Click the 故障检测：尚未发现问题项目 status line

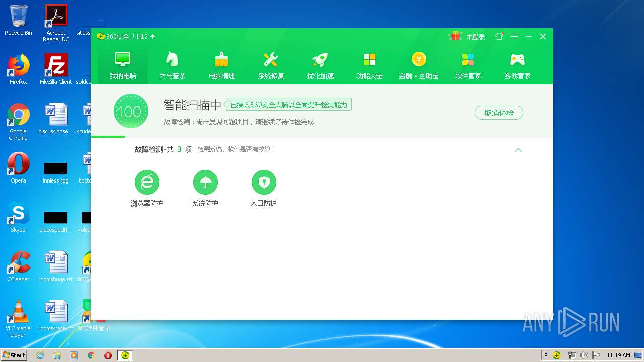[238, 122]
